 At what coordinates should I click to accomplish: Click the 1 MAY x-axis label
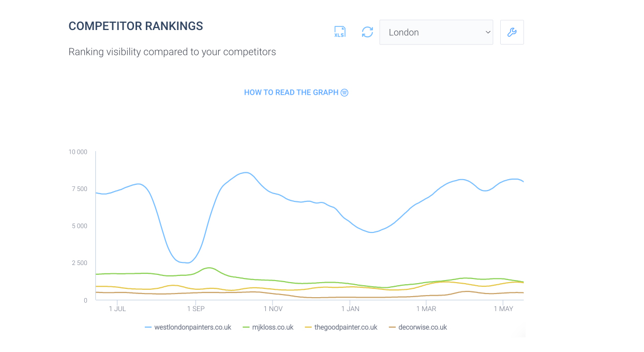pos(503,309)
